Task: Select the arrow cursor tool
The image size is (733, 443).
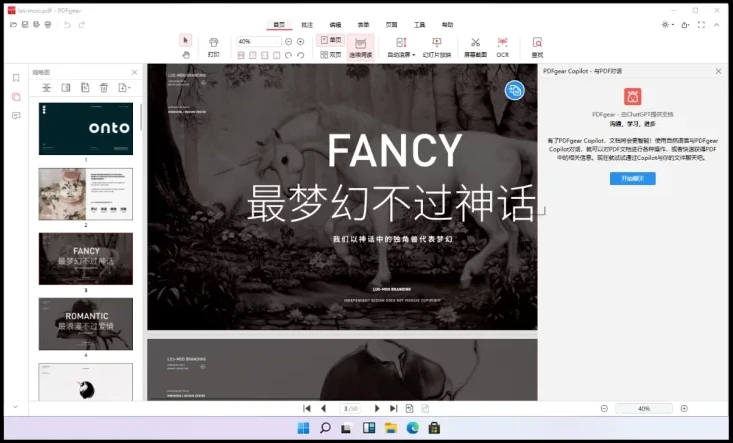Action: 186,40
